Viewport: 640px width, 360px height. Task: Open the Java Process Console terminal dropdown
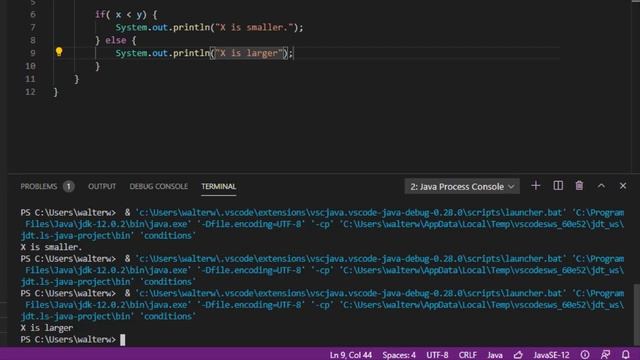tap(462, 187)
